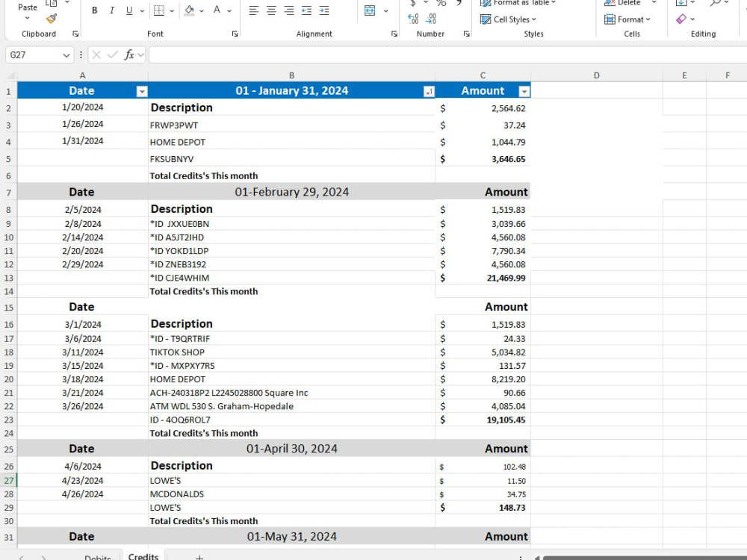Select amount 3,646.65 cell
Viewport: 747px width, 560px height.
(x=483, y=159)
